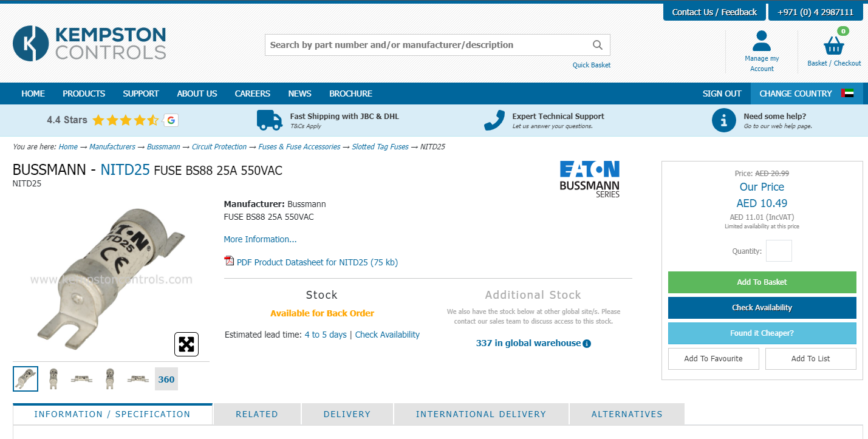Click the 4 to 5 days link
Image resolution: width=868 pixels, height=439 pixels.
[x=326, y=335]
